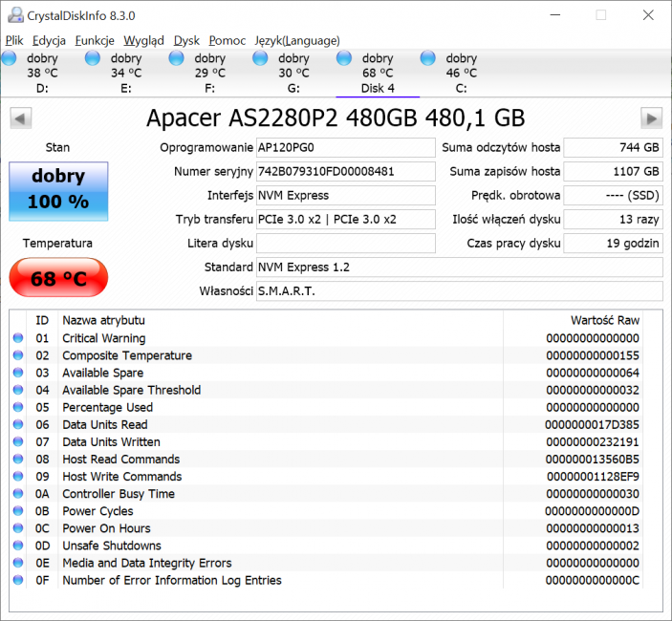Screen dimensions: 672x621
Task: Click the Prędk. obrotowa value ---- (SSD)
Action: click(x=613, y=195)
